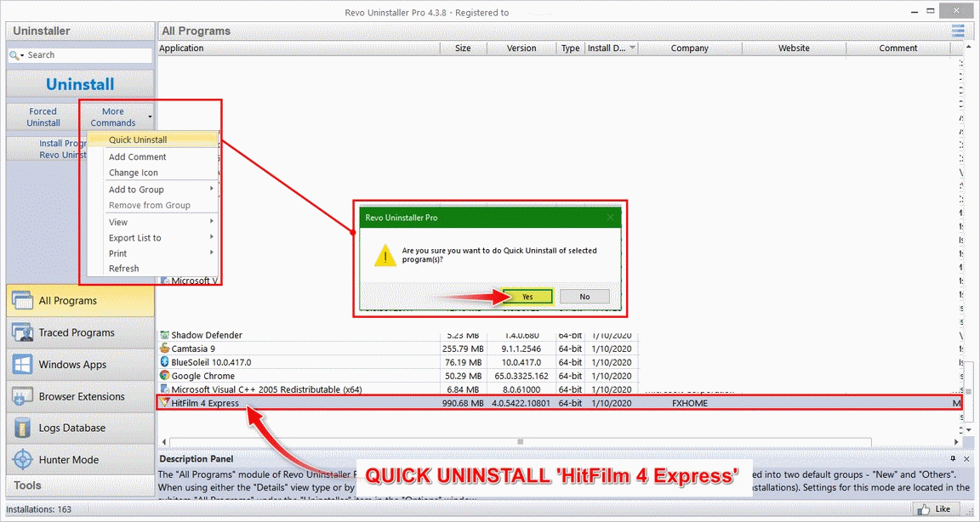Screen dimensions: 980x522
Task: Click the HitFilm 4 Express icon
Action: pos(165,403)
